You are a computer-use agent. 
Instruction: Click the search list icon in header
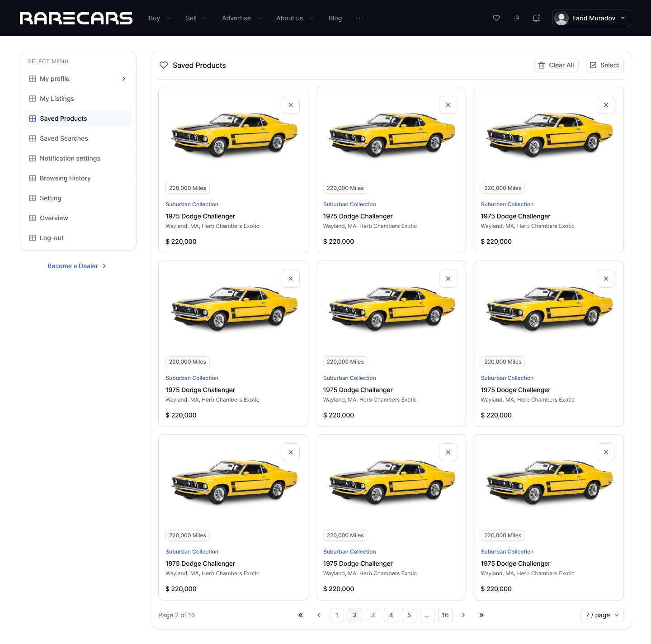click(x=516, y=18)
